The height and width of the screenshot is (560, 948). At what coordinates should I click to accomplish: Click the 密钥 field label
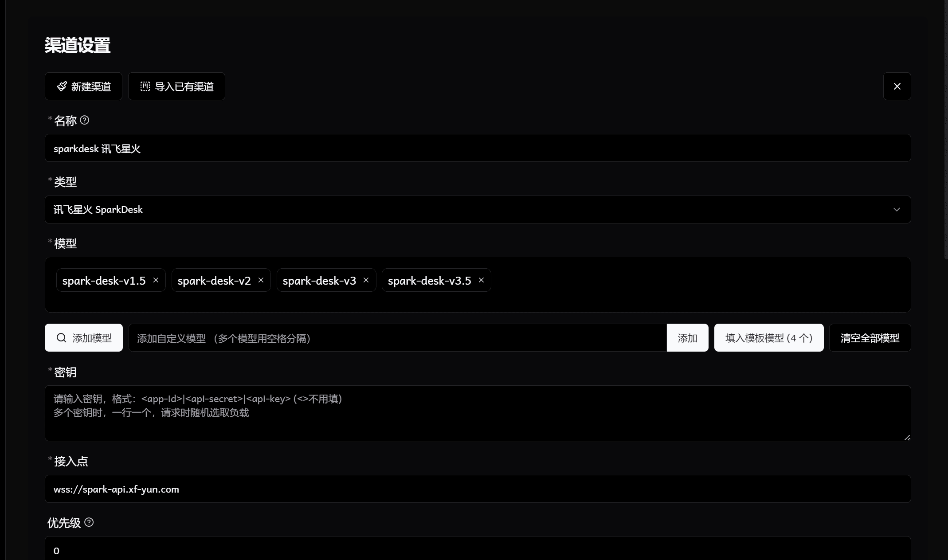point(65,372)
